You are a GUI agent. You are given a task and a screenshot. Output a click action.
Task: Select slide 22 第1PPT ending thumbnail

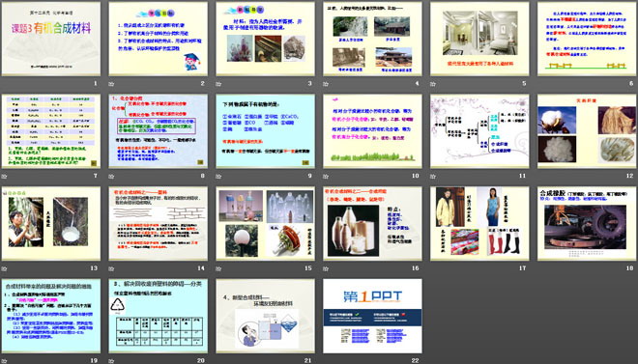point(372,316)
